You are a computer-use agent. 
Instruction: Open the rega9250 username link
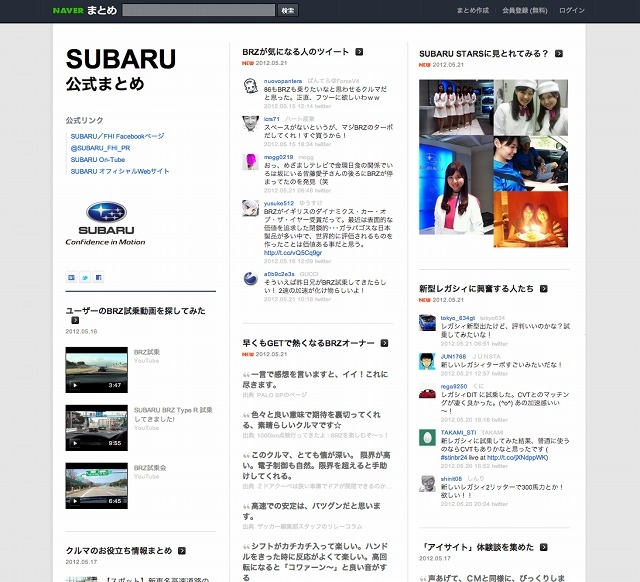click(454, 386)
